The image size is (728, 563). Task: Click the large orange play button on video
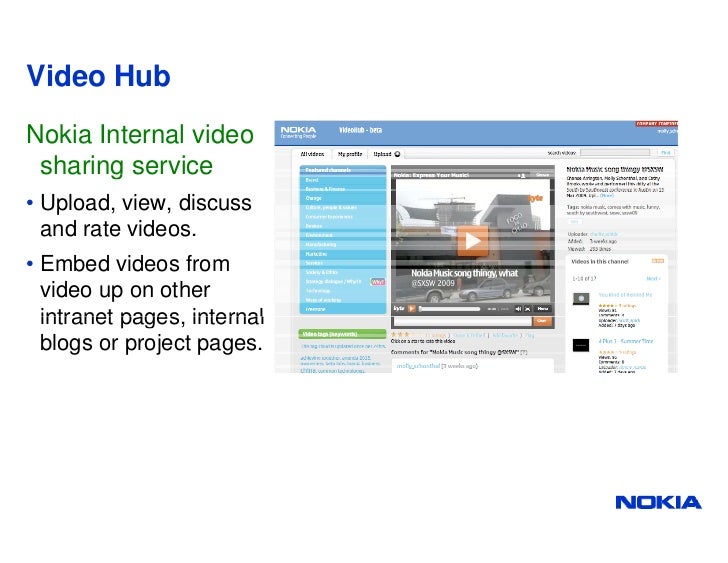[x=472, y=241]
